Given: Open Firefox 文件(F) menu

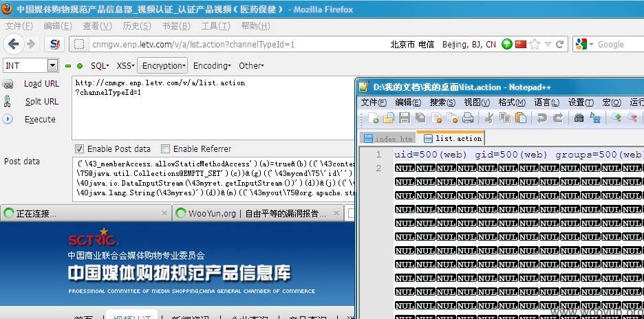Looking at the screenshot, I should [x=19, y=26].
